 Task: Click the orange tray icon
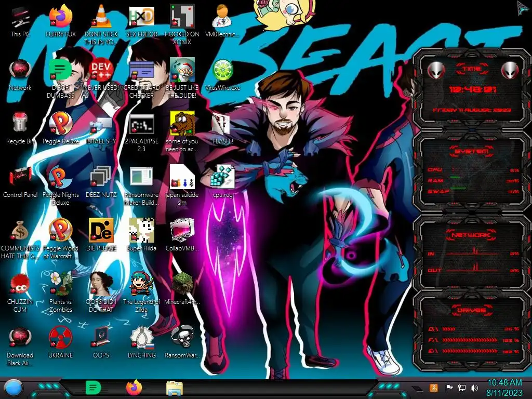point(433,388)
